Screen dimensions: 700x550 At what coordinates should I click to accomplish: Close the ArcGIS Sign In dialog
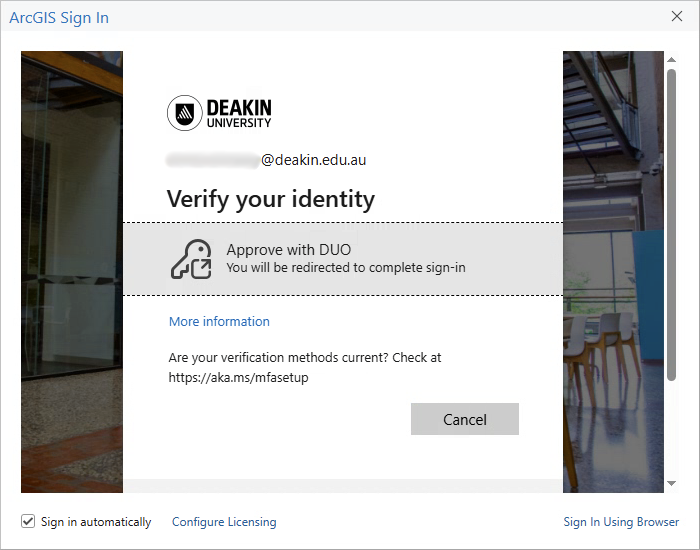[677, 17]
